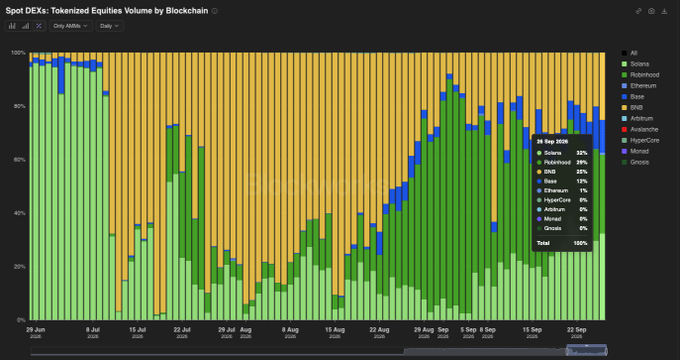Click the 80% y-axis label
The height and width of the screenshot is (360, 680).
point(20,106)
